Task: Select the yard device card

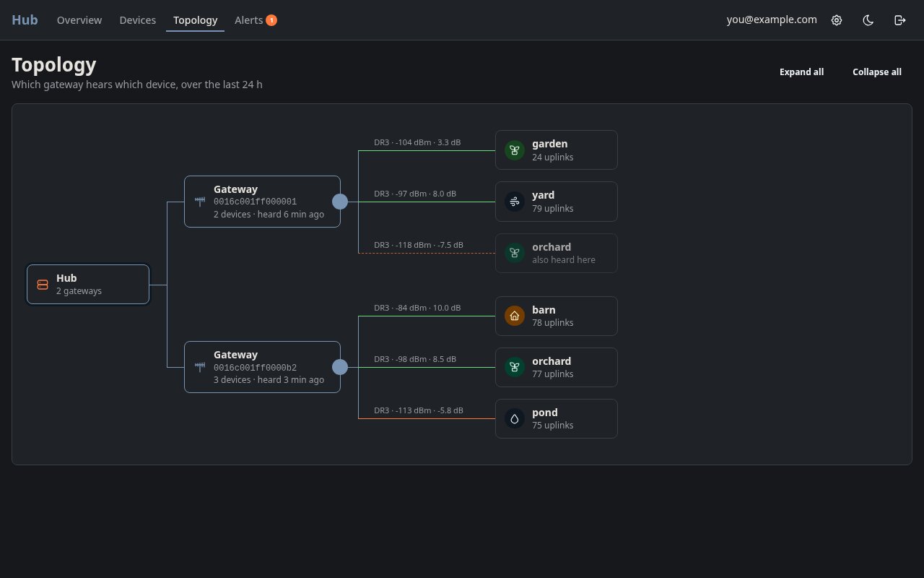Action: (557, 202)
